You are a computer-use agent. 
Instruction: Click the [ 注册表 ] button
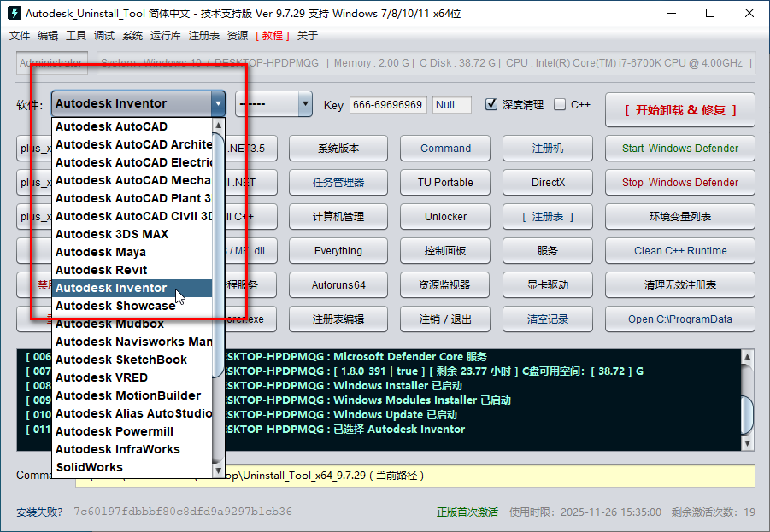point(548,216)
